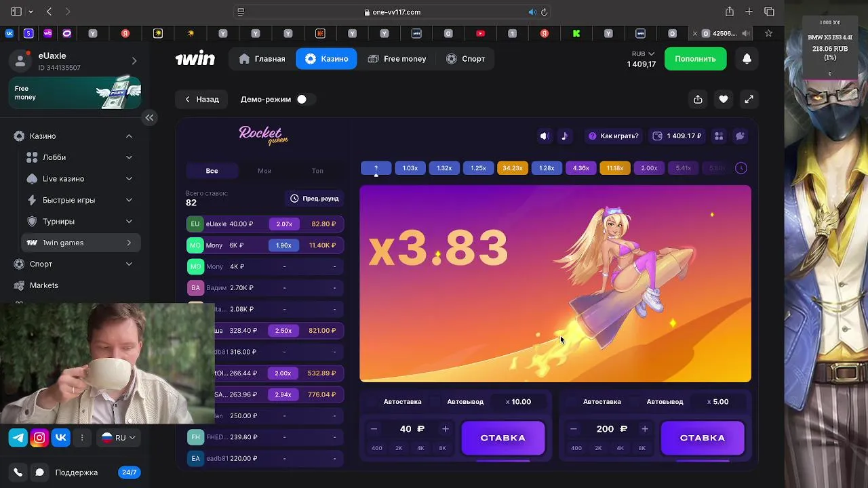The width and height of the screenshot is (868, 488).
Task: Show more social links dots
Action: click(82, 438)
